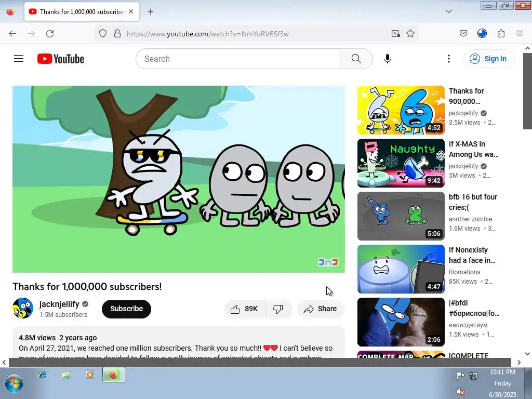
Task: Go to YouTube home via logo
Action: pos(61,59)
